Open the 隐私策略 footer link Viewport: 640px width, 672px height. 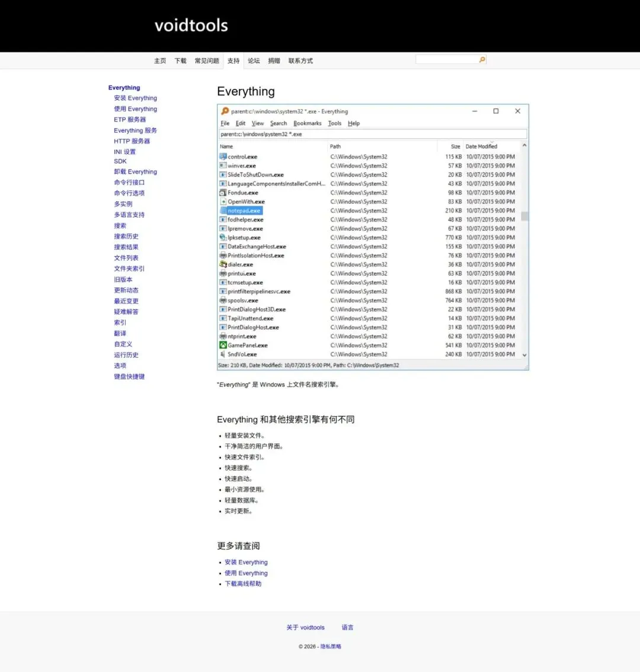point(331,647)
